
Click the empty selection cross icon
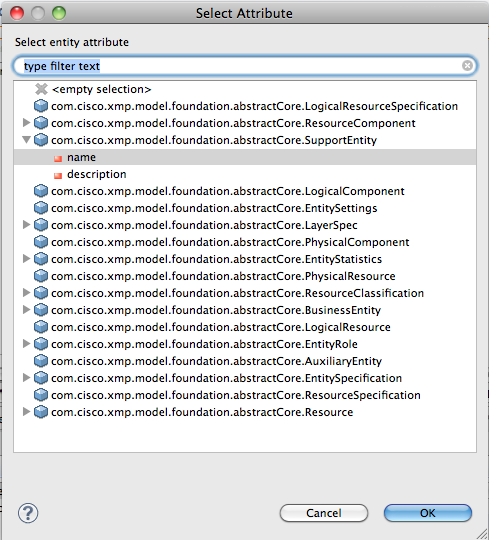click(x=41, y=89)
